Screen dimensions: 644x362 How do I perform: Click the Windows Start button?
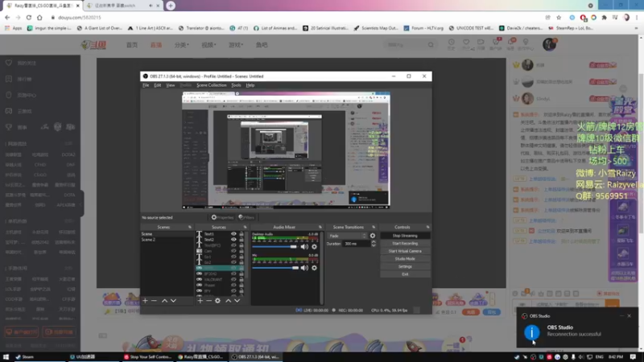click(x=6, y=356)
